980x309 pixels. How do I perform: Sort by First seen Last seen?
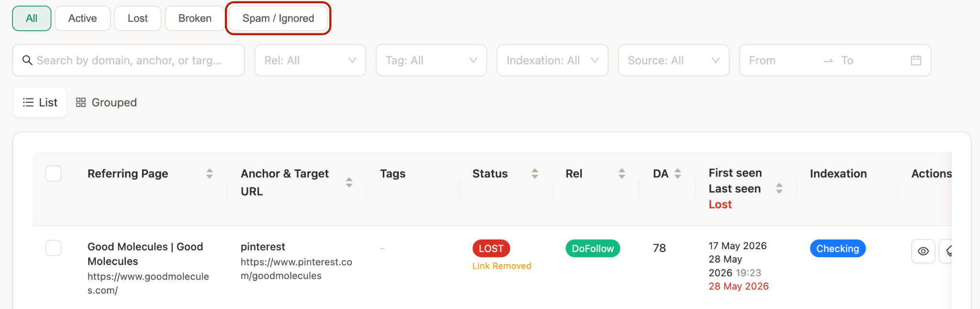coord(780,188)
